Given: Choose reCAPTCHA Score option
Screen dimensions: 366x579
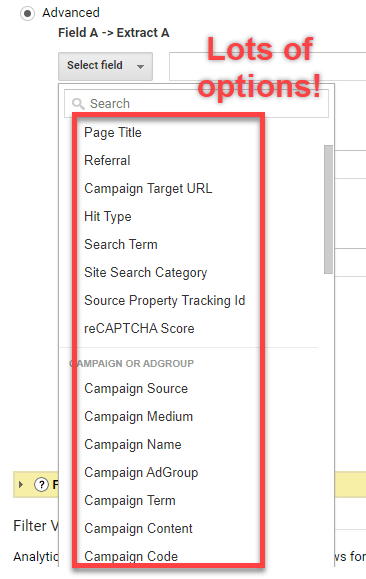Looking at the screenshot, I should (x=139, y=328).
